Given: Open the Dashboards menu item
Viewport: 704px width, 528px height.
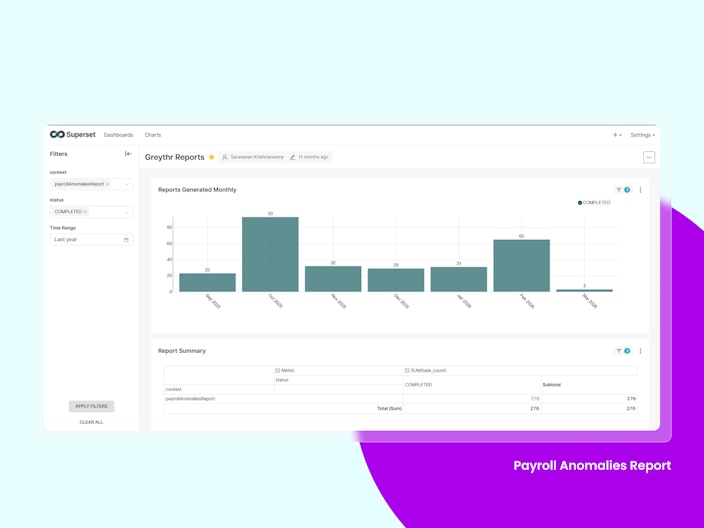Looking at the screenshot, I should coord(119,135).
